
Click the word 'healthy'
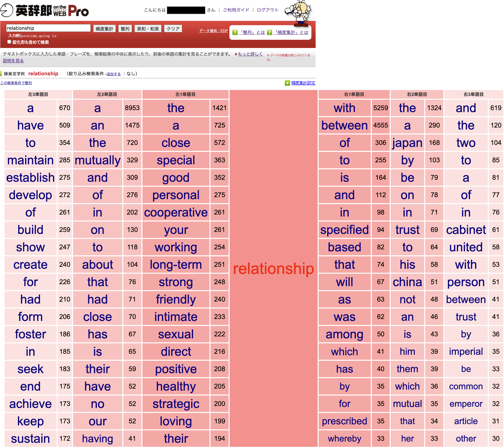(x=176, y=387)
